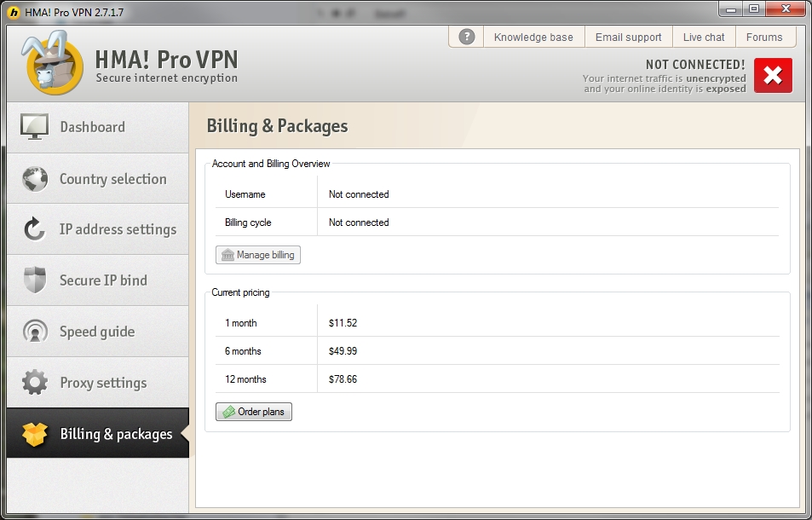The height and width of the screenshot is (520, 812).
Task: Select Proxy settings in sidebar
Action: coord(98,382)
